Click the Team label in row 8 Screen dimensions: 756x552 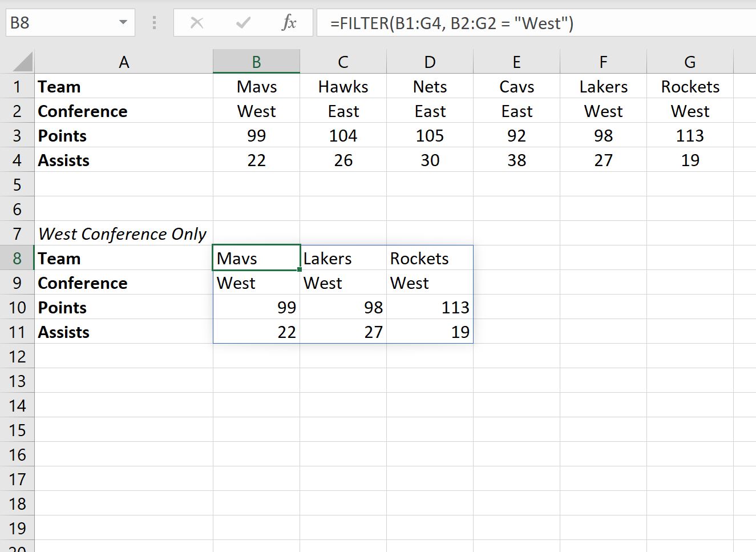pyautogui.click(x=124, y=258)
